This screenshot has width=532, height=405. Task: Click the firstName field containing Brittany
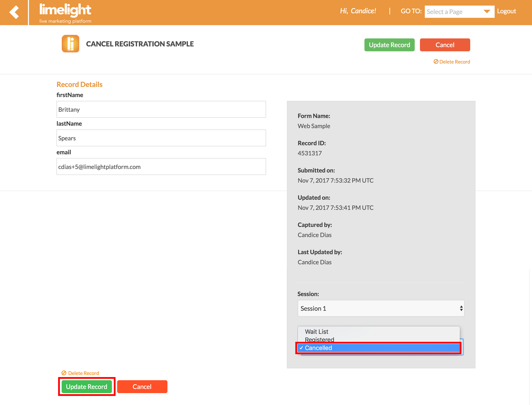pyautogui.click(x=161, y=109)
